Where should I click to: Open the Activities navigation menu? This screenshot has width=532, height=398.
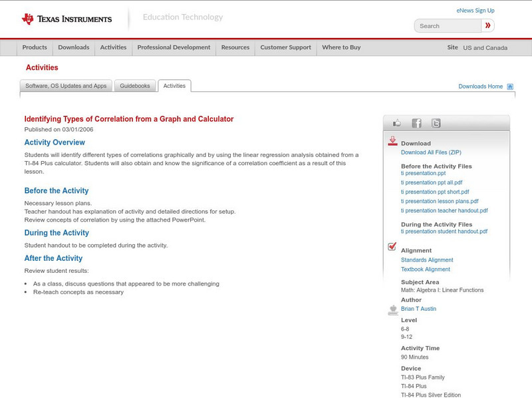pyautogui.click(x=113, y=47)
